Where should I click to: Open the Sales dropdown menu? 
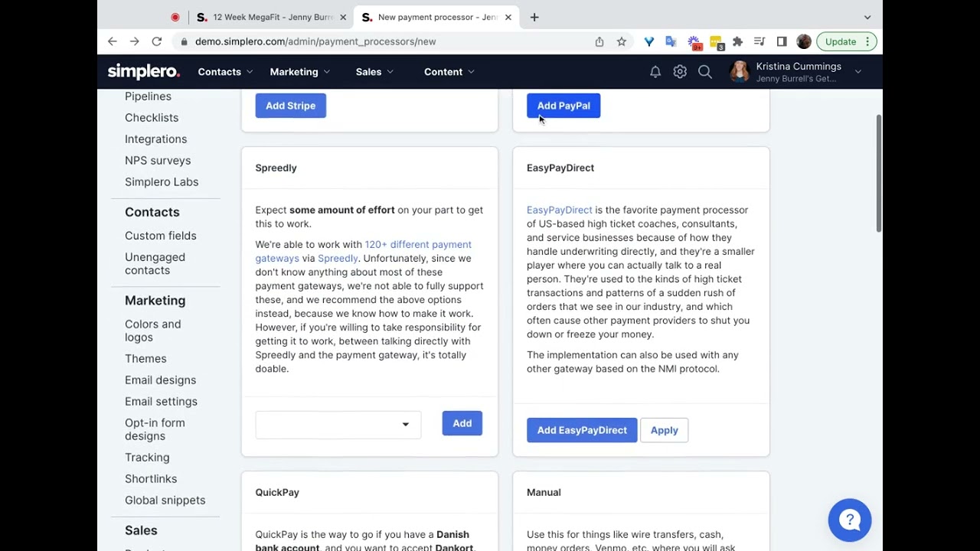tap(374, 72)
